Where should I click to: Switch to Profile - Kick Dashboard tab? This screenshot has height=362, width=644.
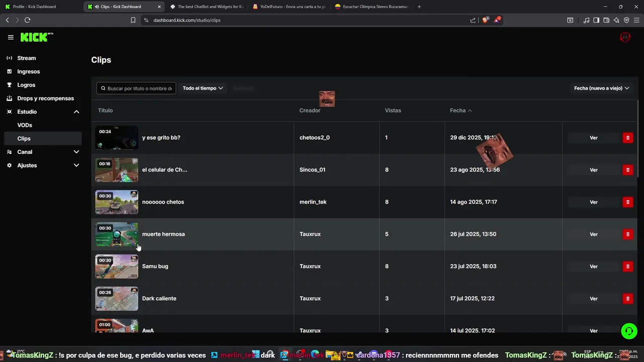coord(41,7)
